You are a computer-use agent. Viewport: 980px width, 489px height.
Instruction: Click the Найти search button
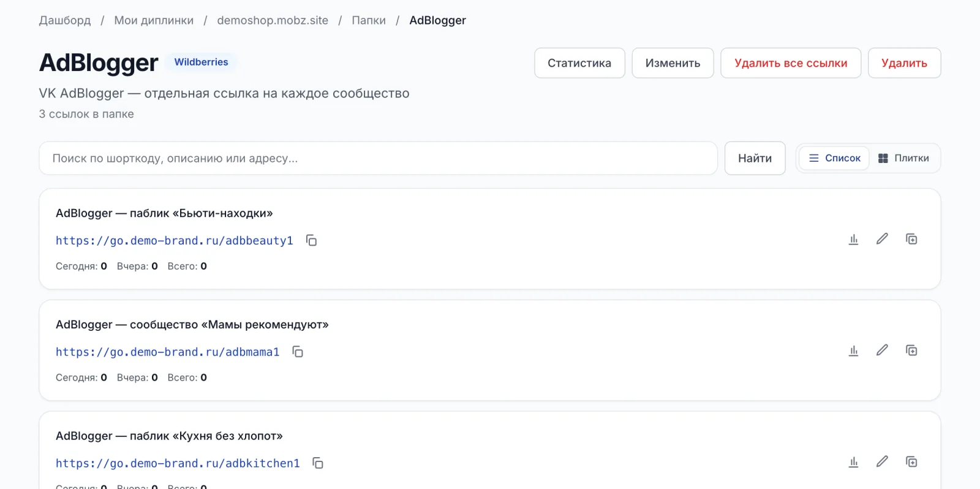click(x=755, y=158)
